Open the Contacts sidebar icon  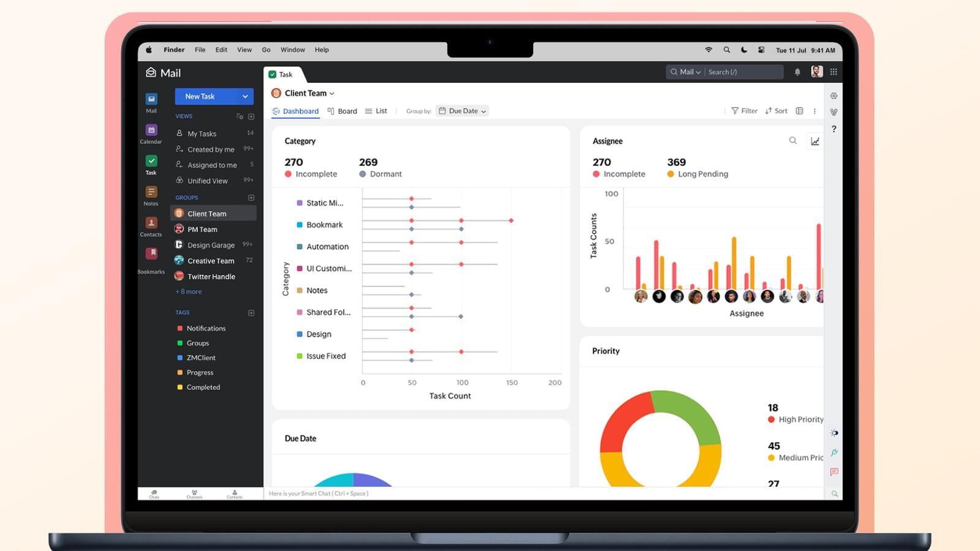151,223
